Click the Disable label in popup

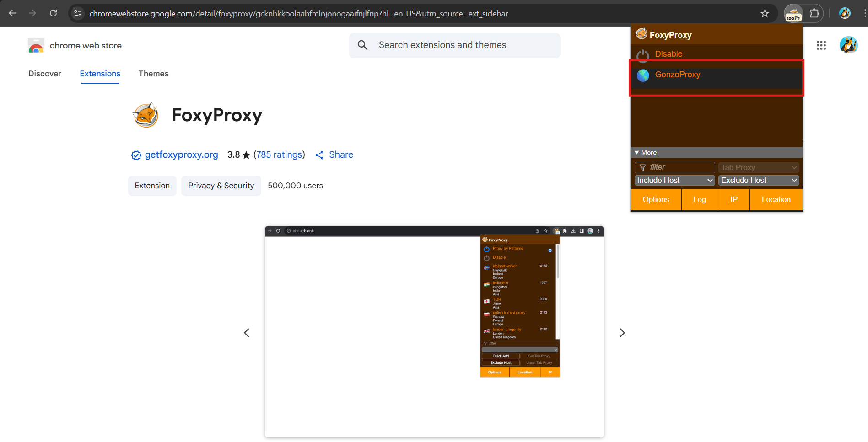(x=669, y=54)
